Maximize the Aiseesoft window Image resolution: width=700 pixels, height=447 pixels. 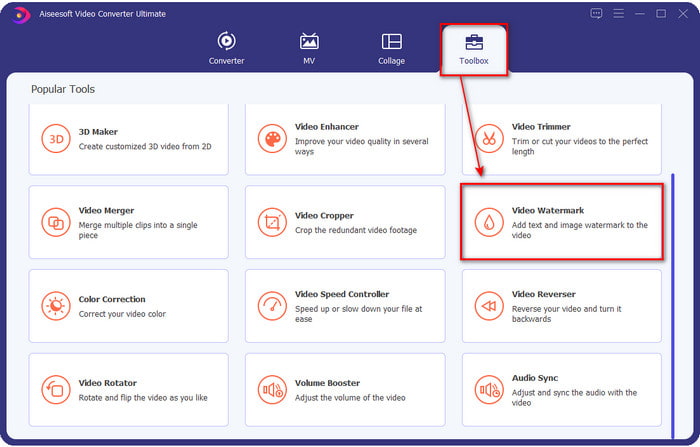click(661, 13)
